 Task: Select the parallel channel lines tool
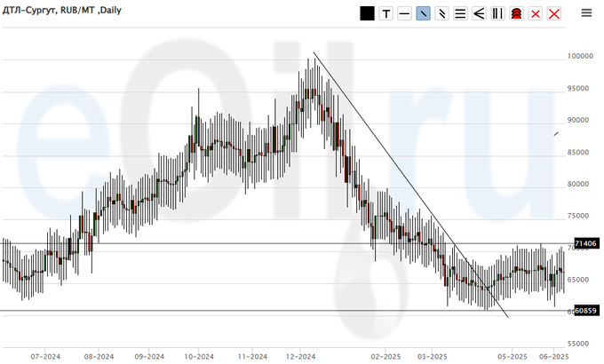coord(441,13)
